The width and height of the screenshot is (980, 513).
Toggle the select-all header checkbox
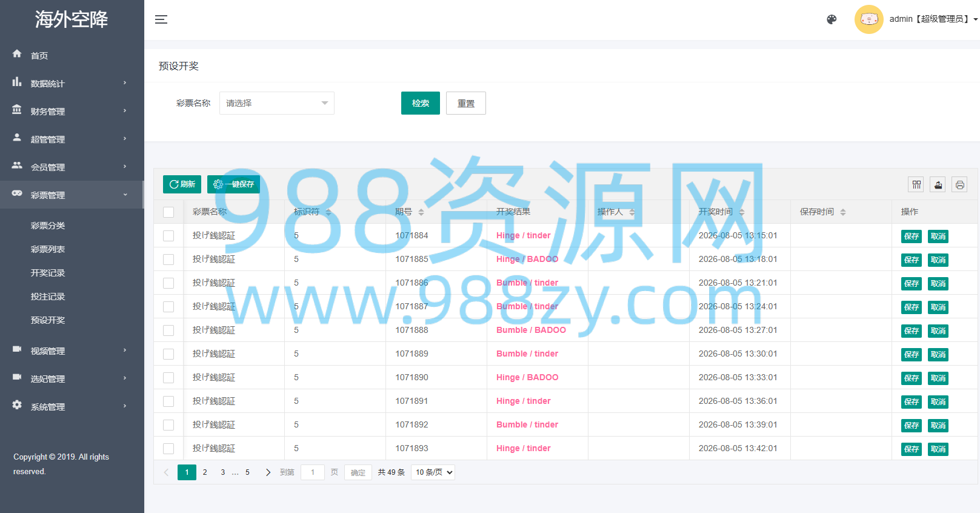tap(168, 212)
